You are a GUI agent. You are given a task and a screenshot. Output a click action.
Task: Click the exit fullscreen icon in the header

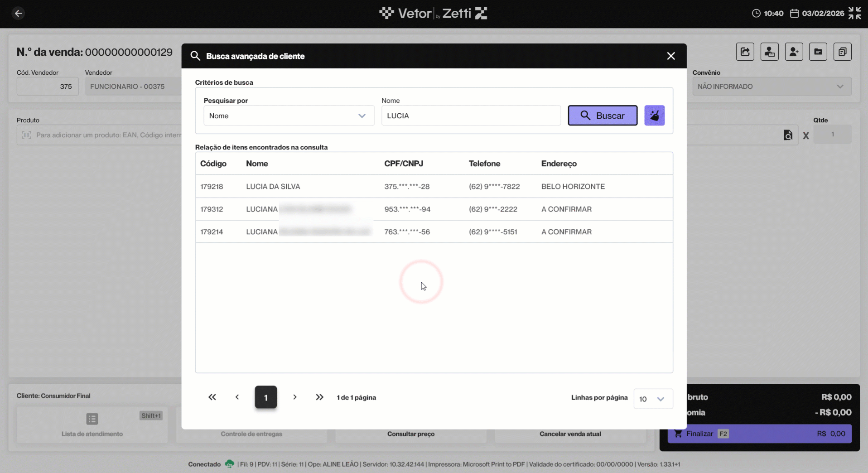click(x=854, y=13)
